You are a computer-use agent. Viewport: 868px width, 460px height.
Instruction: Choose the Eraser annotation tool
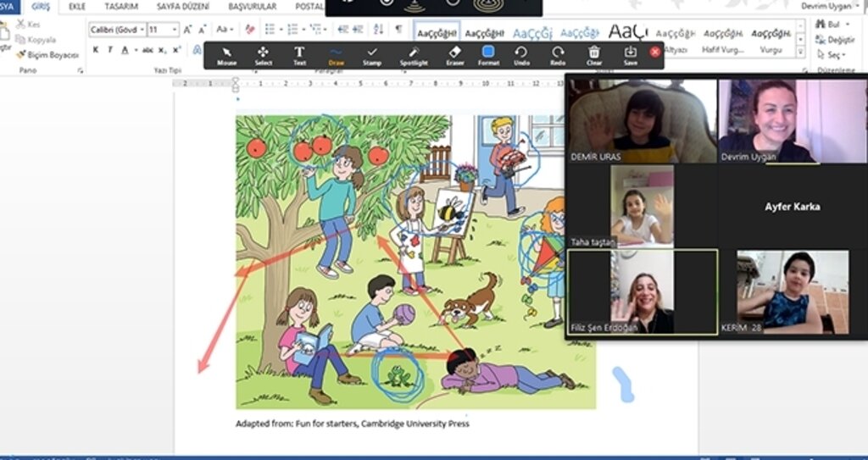coord(453,55)
